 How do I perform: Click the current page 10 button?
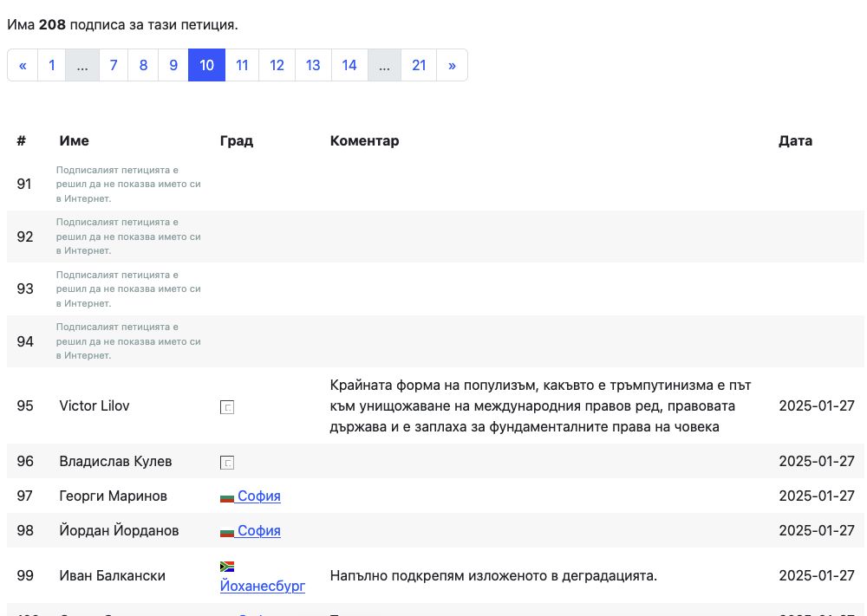[x=207, y=65]
